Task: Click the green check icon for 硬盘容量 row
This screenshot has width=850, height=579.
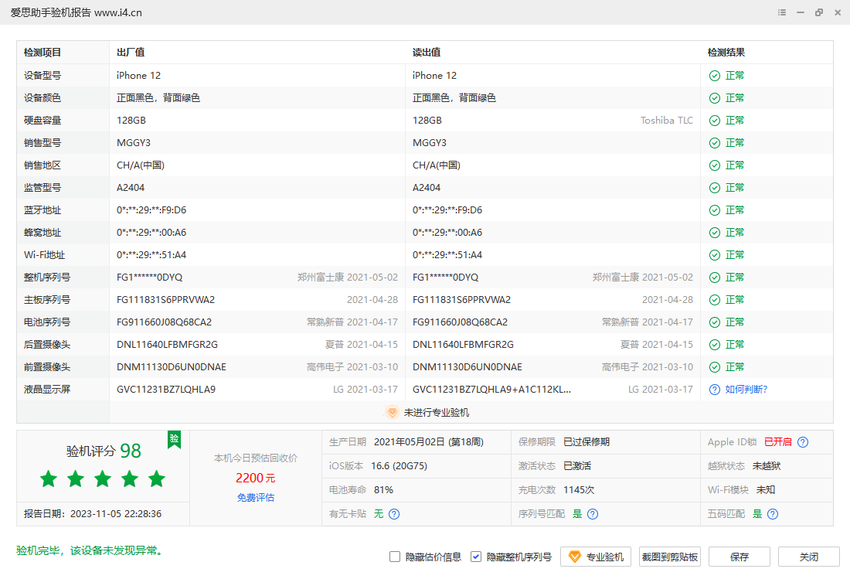Action: click(714, 120)
